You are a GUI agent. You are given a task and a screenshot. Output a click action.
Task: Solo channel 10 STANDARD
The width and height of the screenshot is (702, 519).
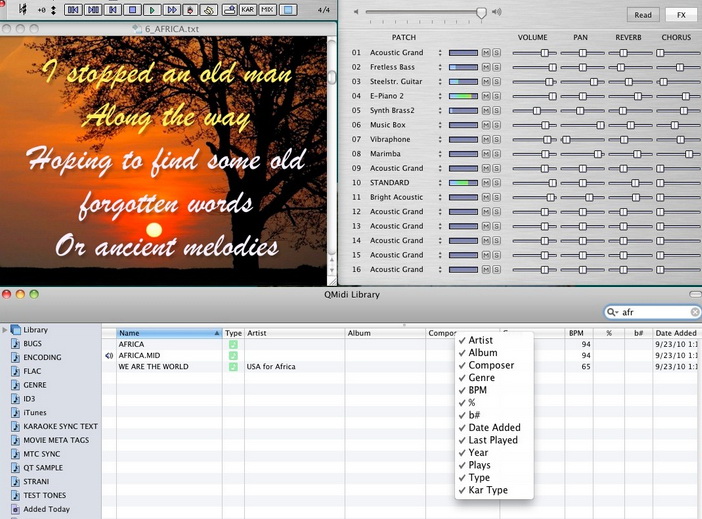tap(497, 183)
